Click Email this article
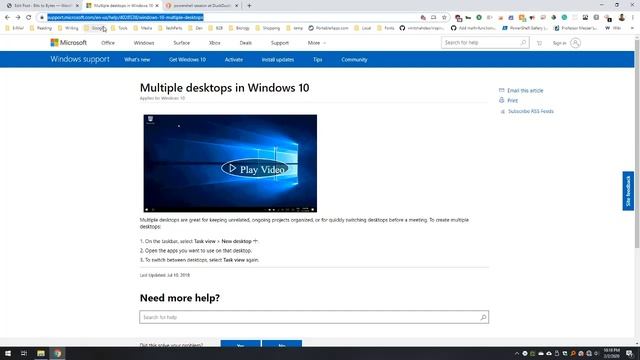 [525, 91]
